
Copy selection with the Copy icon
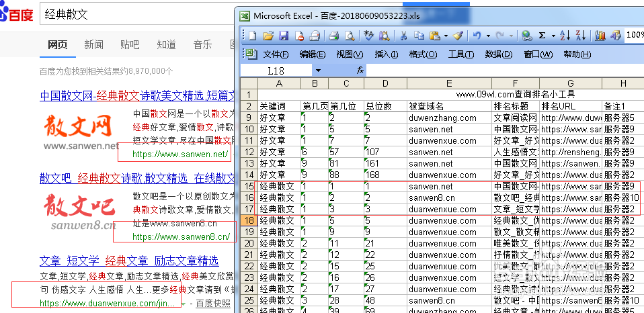(x=419, y=36)
